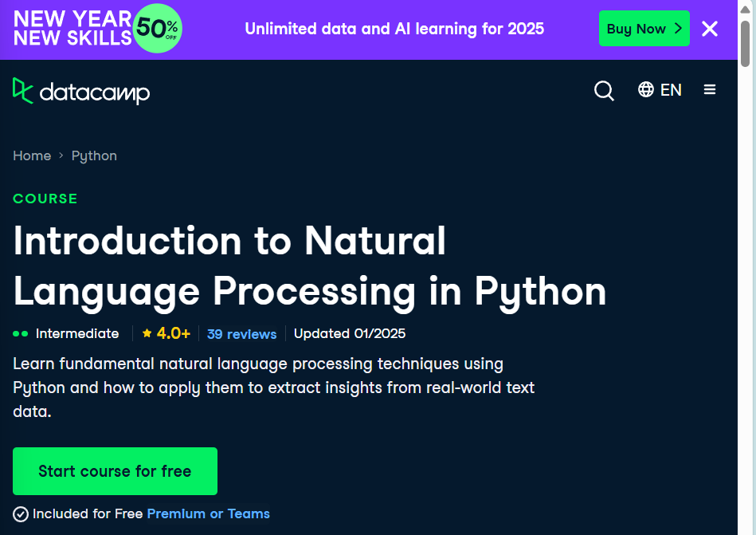Click the vertical scrollbar thumb
The image size is (756, 535).
(x=746, y=43)
